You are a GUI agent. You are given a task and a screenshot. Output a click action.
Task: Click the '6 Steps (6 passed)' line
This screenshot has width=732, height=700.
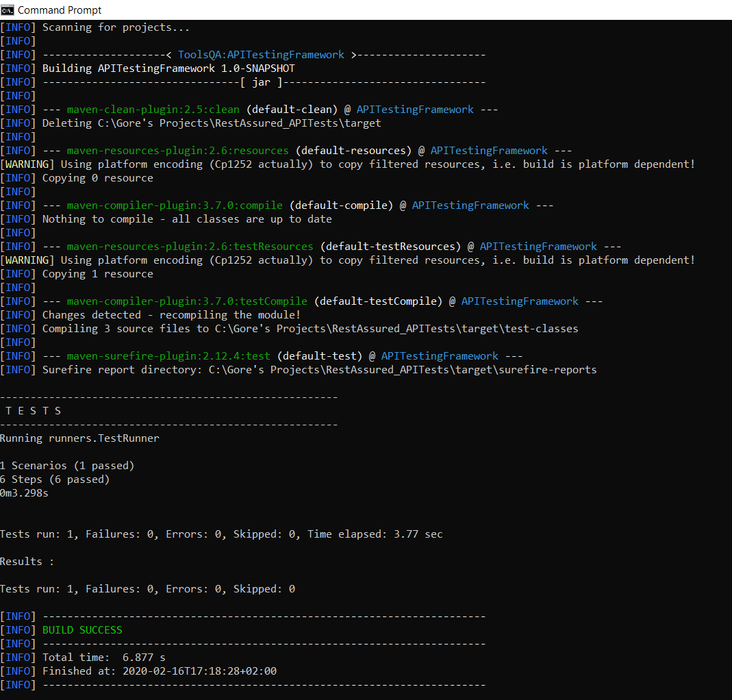pos(55,479)
